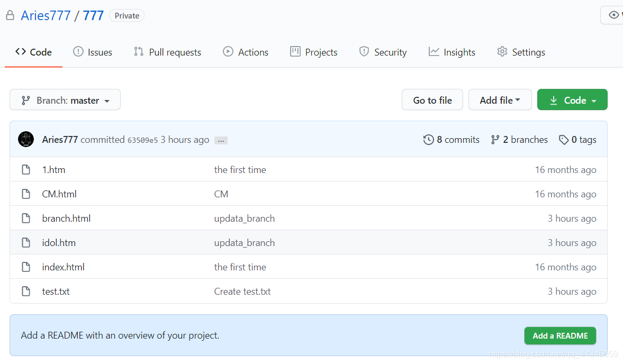Open commit hash 63509e5

(x=142, y=140)
